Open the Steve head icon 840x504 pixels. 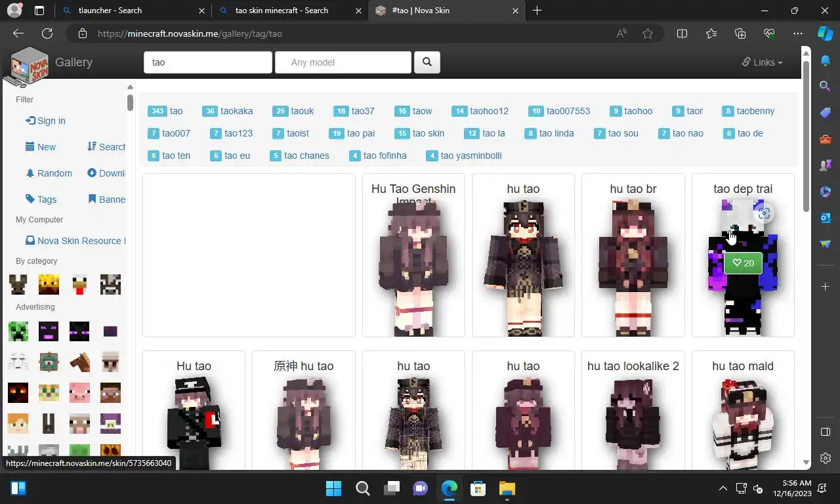(110, 392)
